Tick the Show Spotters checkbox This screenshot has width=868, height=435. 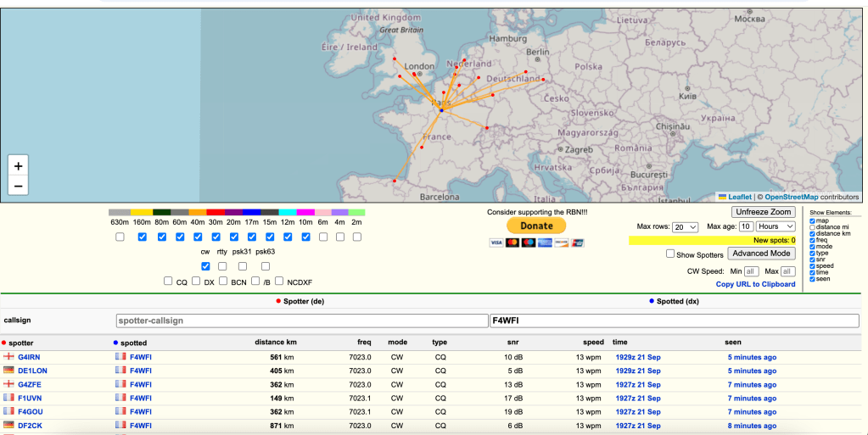pos(670,254)
